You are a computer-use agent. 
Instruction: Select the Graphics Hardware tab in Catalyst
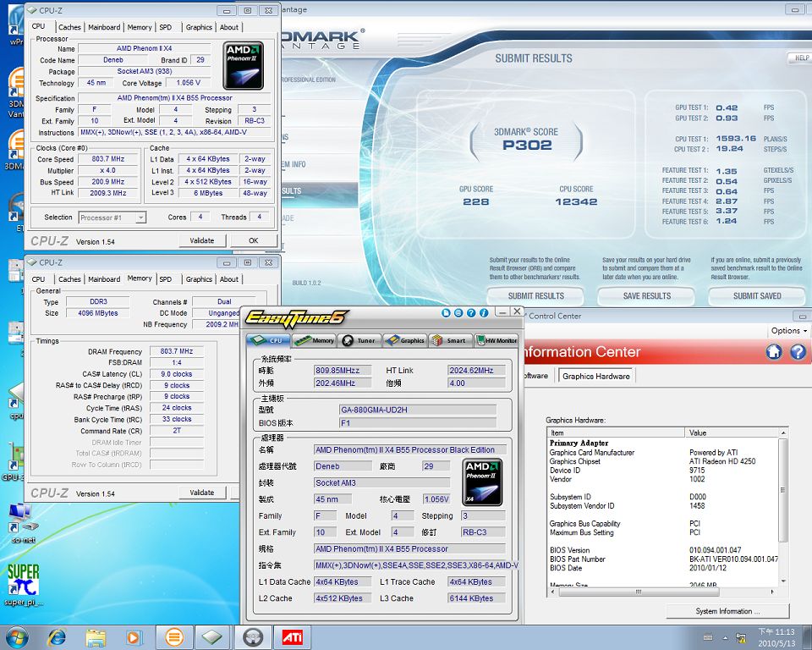[x=596, y=377]
